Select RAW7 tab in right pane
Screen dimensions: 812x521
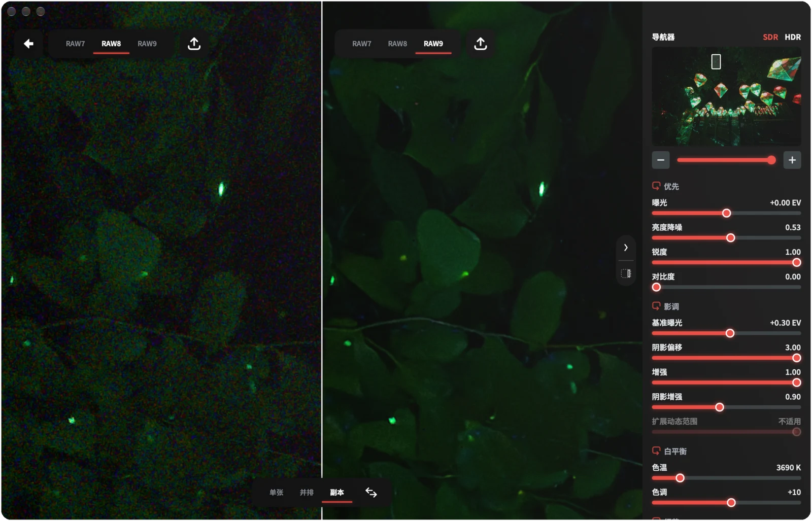(362, 44)
